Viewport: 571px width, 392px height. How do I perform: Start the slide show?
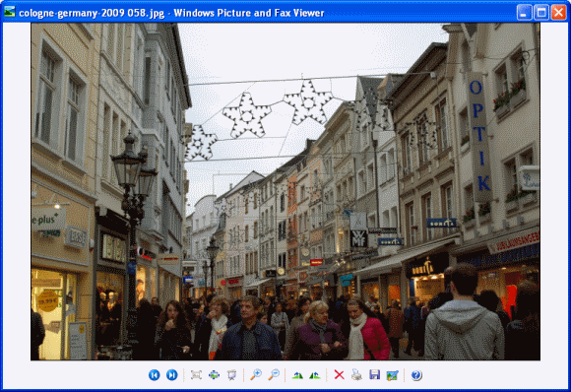[x=231, y=375]
